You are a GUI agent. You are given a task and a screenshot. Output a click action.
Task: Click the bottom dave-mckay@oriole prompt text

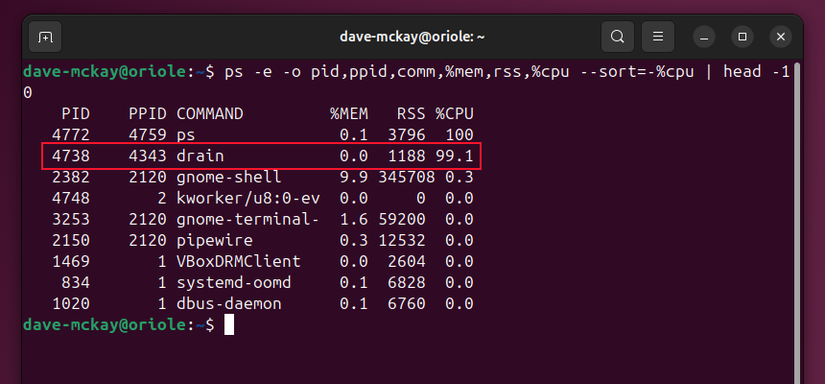tap(104, 325)
